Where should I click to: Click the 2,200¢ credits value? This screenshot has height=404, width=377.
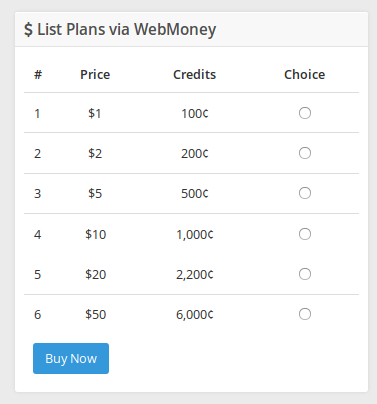coord(195,275)
